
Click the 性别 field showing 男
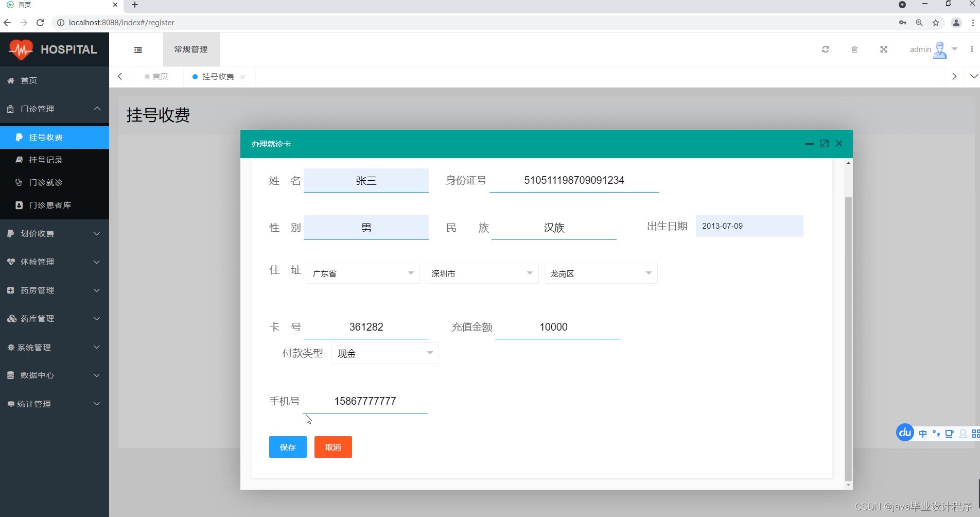pyautogui.click(x=366, y=228)
